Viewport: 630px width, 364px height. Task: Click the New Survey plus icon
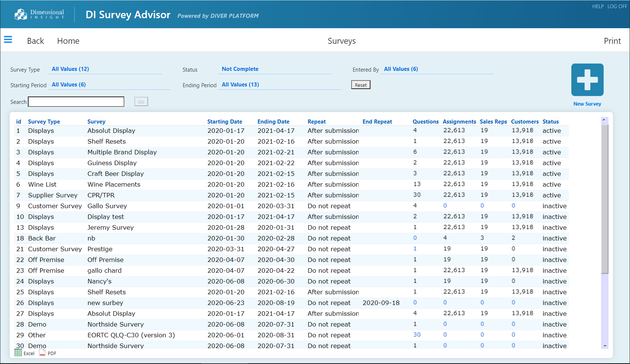pyautogui.click(x=587, y=80)
